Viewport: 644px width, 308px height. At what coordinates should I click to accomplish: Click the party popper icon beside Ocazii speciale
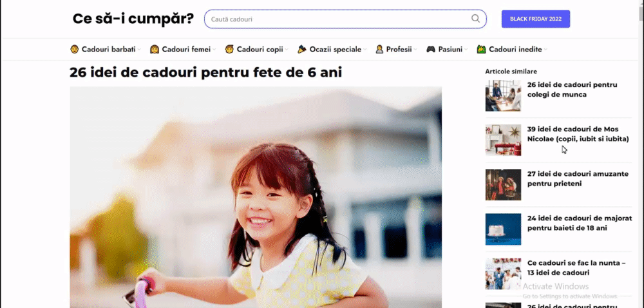(x=302, y=49)
